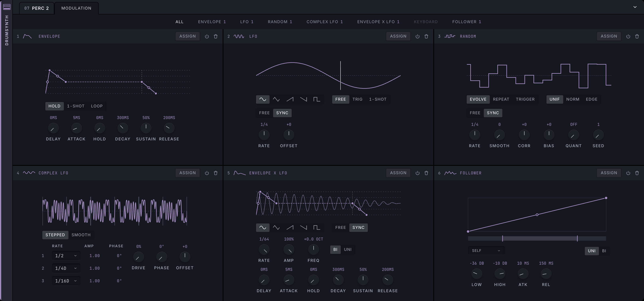The width and height of the screenshot is (644, 301).
Task: Select square waveform in the LFO panel
Action: 317,99
